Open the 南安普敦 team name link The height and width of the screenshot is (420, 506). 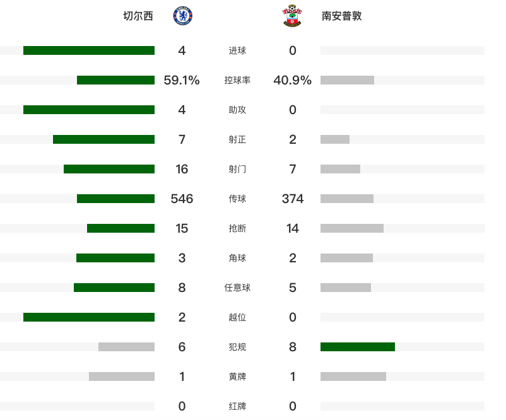341,16
